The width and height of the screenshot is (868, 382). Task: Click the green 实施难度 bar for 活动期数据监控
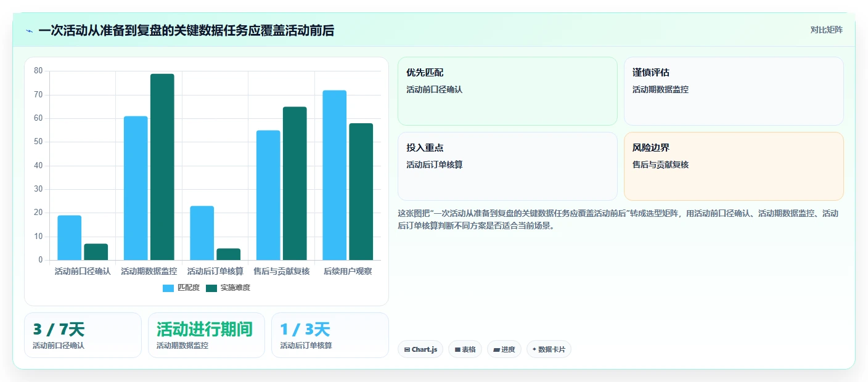click(x=162, y=167)
